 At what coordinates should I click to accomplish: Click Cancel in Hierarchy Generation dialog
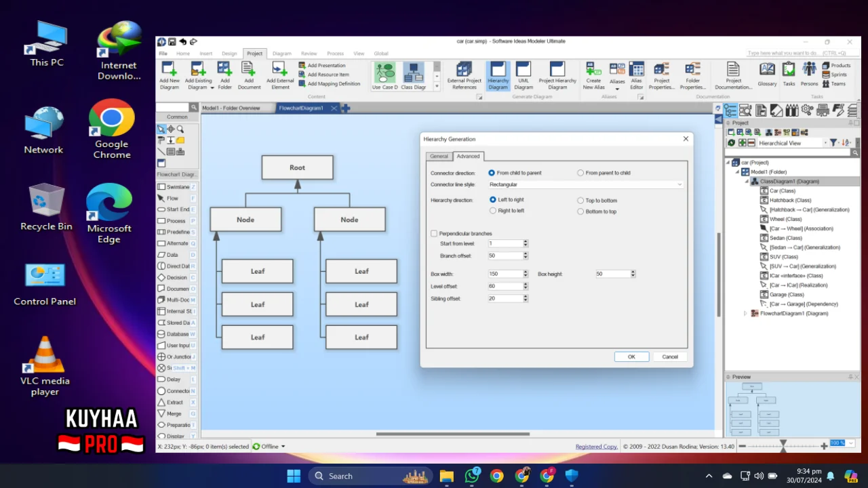point(670,357)
